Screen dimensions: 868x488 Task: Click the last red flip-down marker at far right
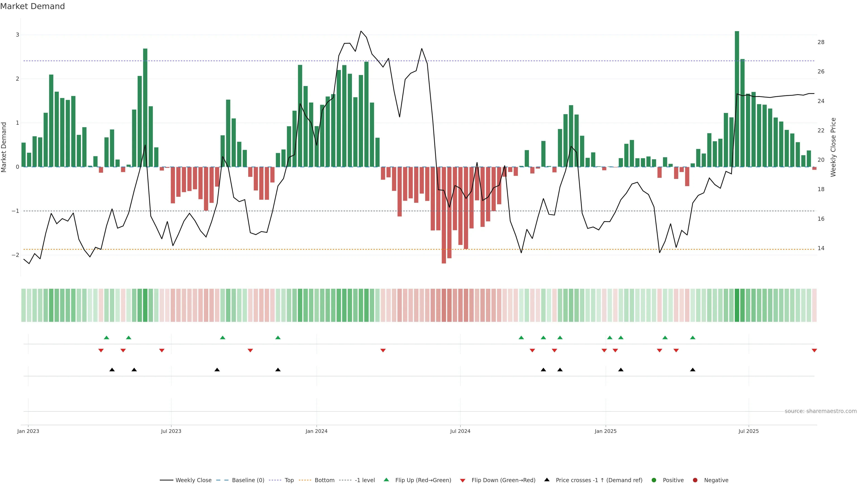coord(814,351)
